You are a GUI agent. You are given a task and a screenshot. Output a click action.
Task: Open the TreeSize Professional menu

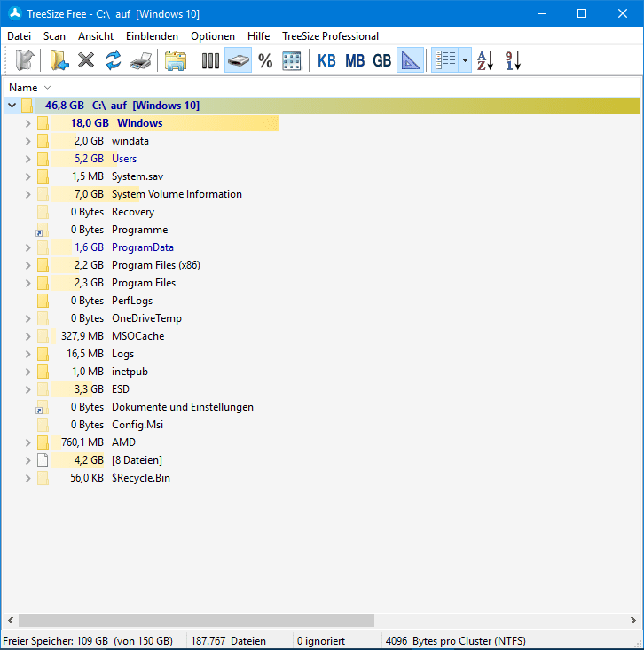click(x=331, y=36)
